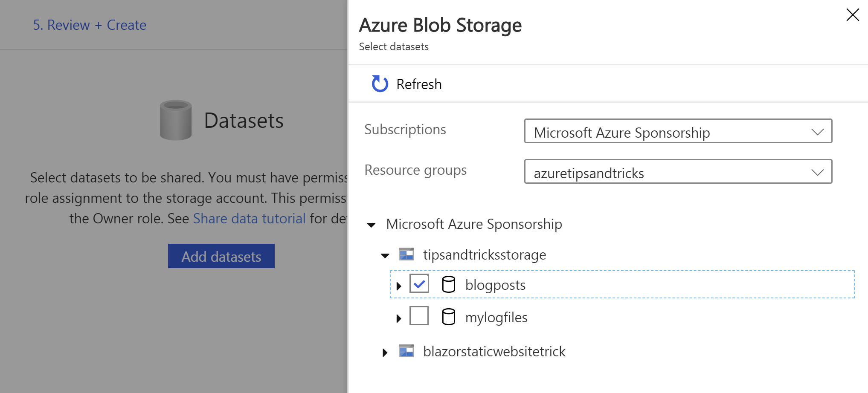The image size is (868, 393).
Task: Click the blazorstaticwebsitetrick storage account icon
Action: [x=406, y=351]
